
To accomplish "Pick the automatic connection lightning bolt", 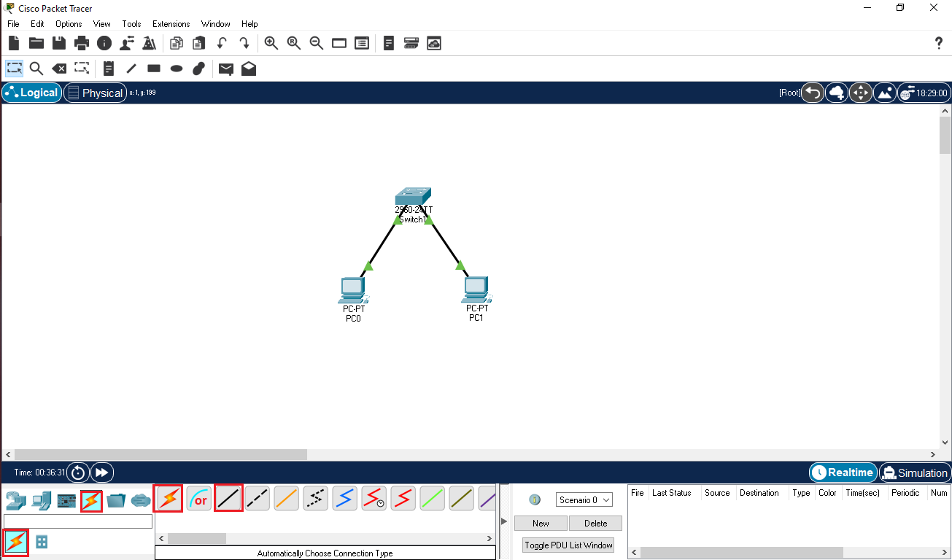I will tap(169, 499).
